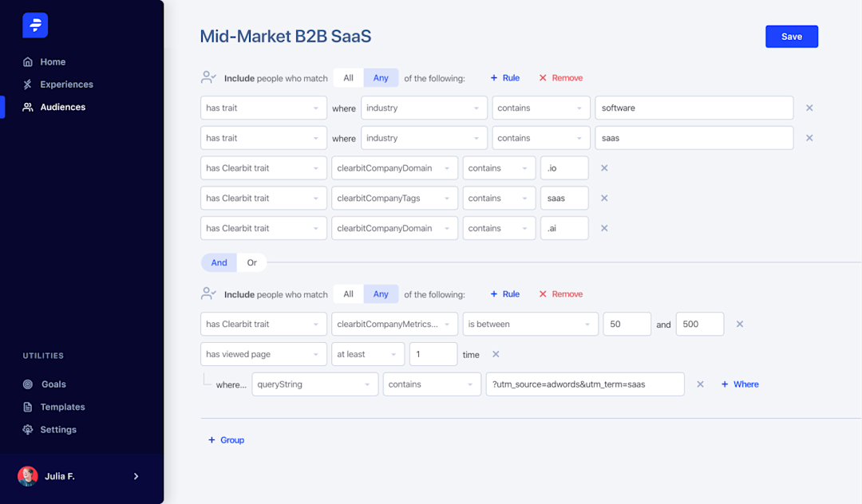Image resolution: width=862 pixels, height=504 pixels.
Task: Remove the '.io' domain rule X
Action: coord(604,168)
